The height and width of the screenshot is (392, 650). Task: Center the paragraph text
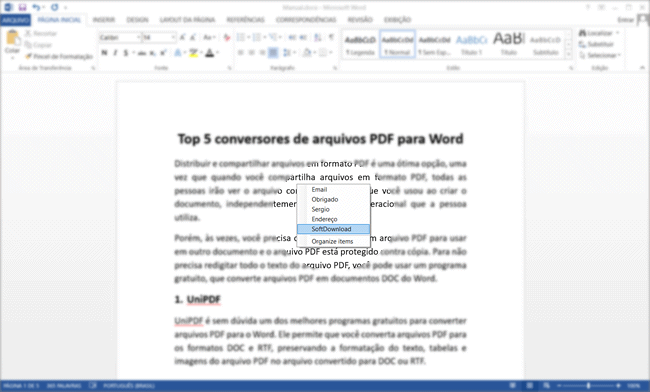click(252, 53)
